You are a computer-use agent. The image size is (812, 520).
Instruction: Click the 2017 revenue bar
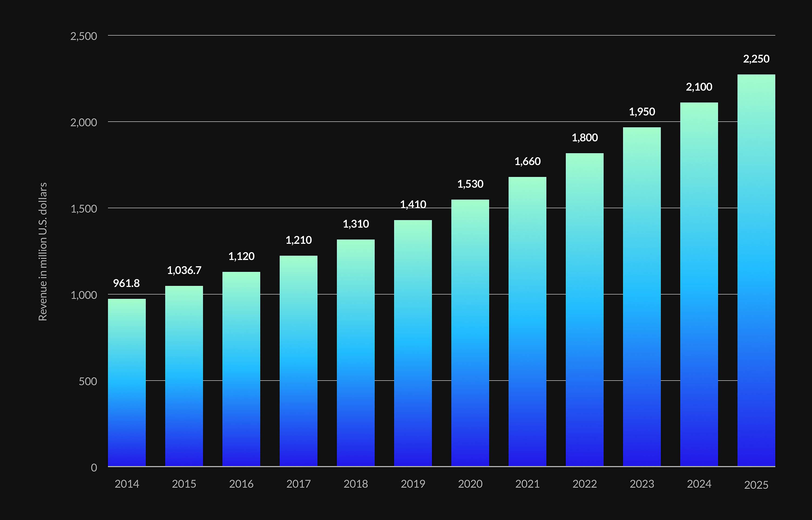298,361
